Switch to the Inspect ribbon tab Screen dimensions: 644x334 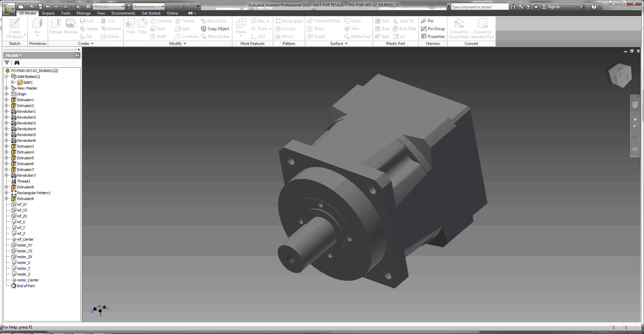tap(48, 13)
